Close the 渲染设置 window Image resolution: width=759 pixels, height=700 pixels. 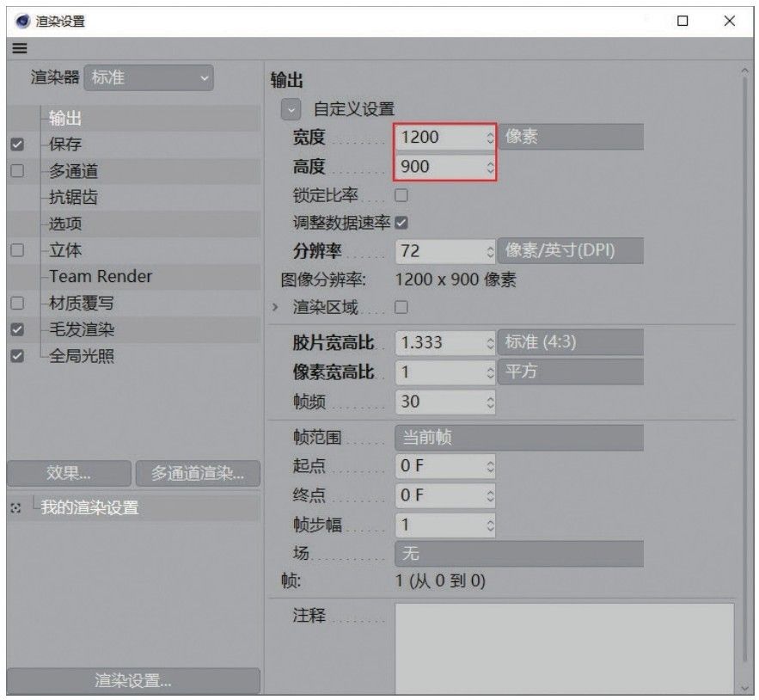[730, 21]
